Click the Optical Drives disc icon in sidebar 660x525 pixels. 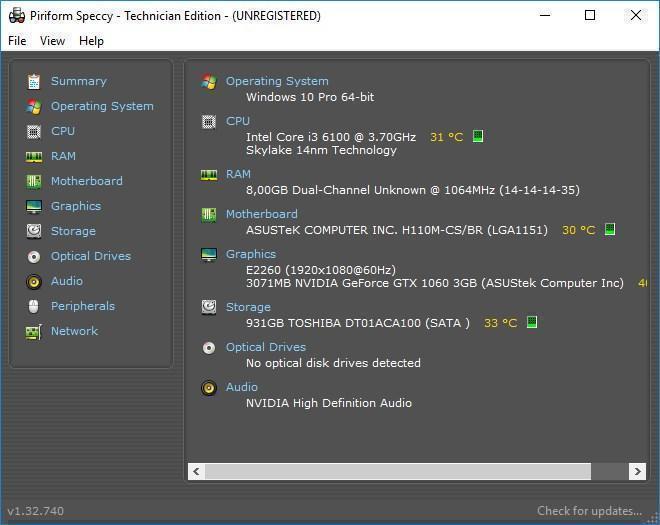pyautogui.click(x=34, y=256)
